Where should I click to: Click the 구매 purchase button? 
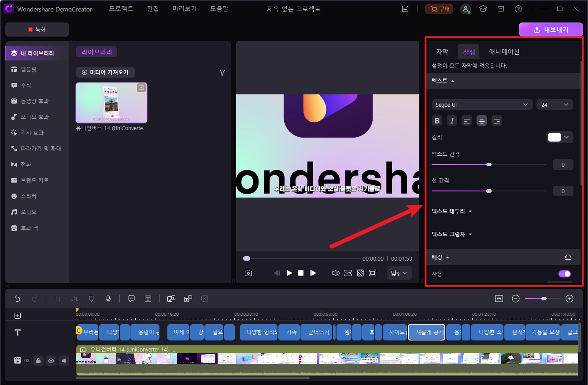coord(439,9)
